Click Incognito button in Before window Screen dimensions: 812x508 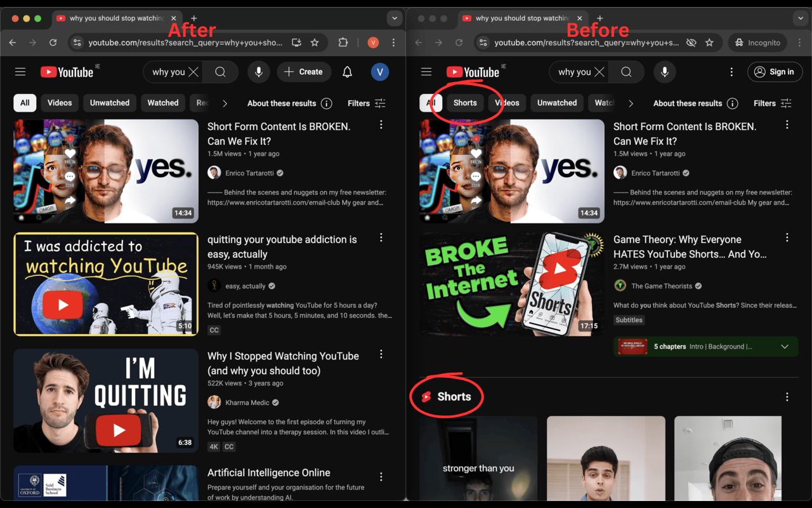757,43
